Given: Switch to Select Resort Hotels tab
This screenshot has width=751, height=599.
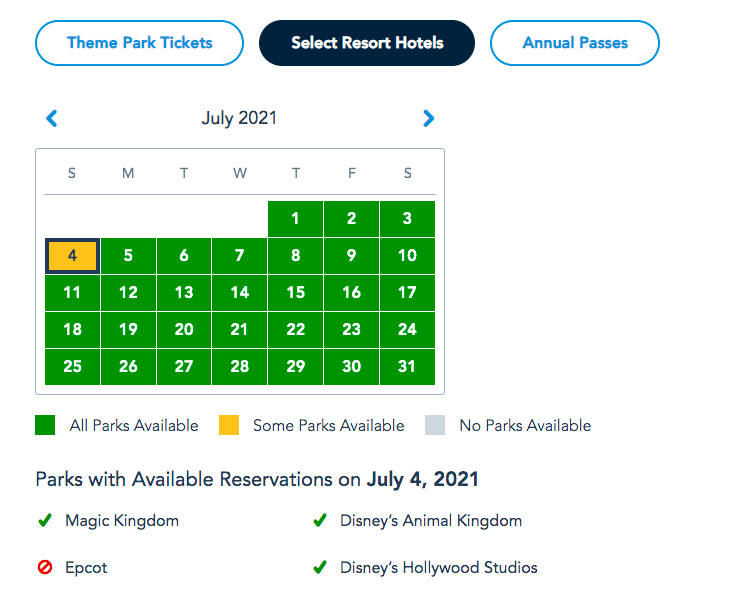Looking at the screenshot, I should tap(367, 43).
